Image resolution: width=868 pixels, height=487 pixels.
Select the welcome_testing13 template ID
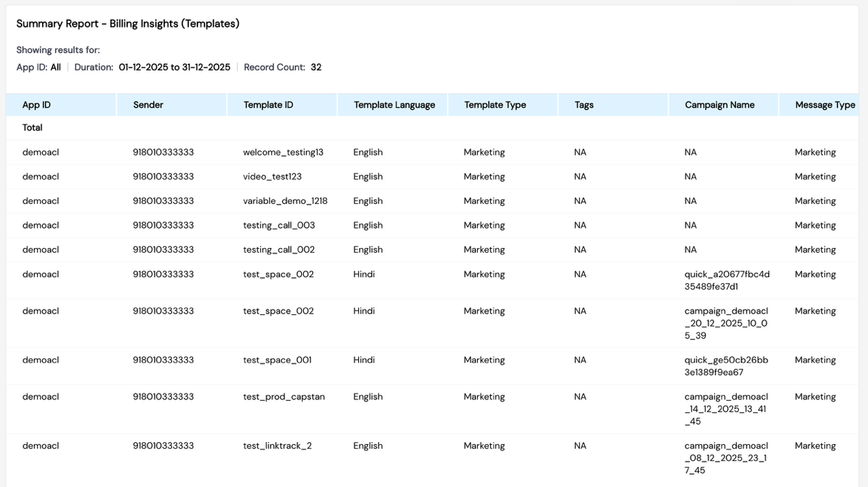pyautogui.click(x=283, y=153)
